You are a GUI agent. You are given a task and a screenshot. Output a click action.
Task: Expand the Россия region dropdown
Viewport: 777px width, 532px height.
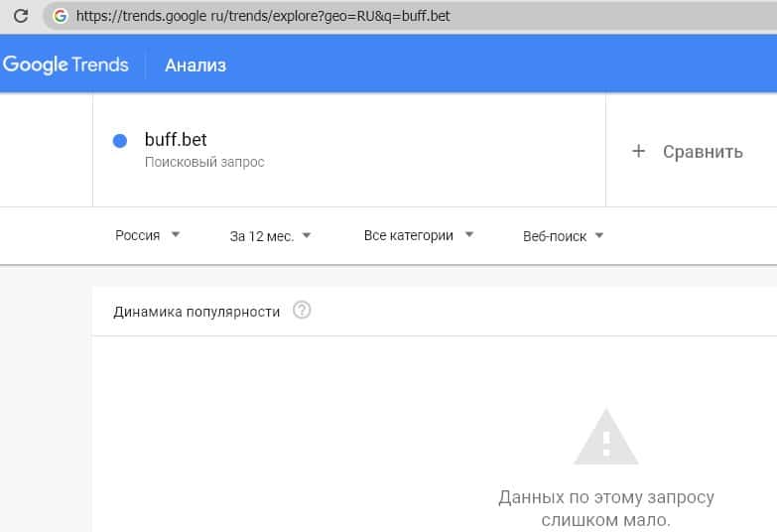point(146,236)
